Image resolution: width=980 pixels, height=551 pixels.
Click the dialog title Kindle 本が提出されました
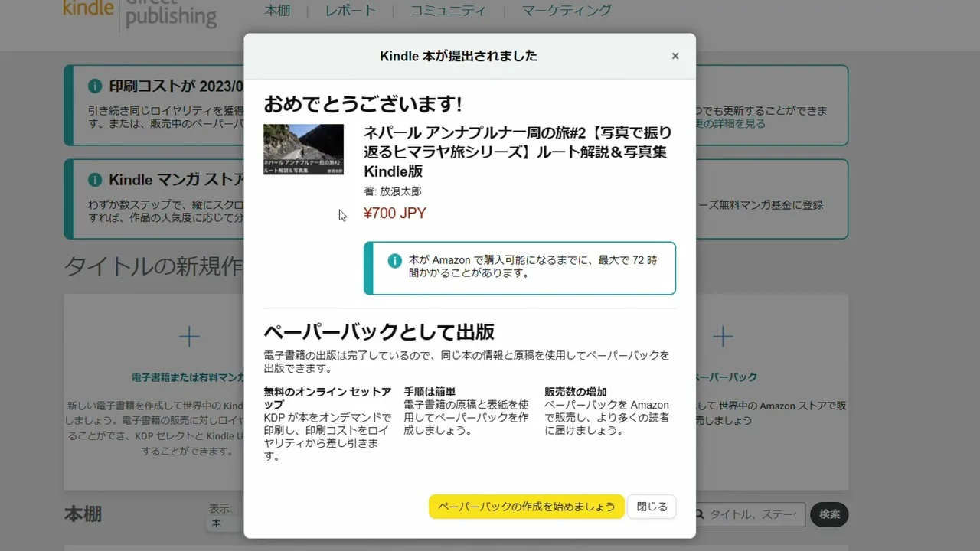tap(459, 56)
